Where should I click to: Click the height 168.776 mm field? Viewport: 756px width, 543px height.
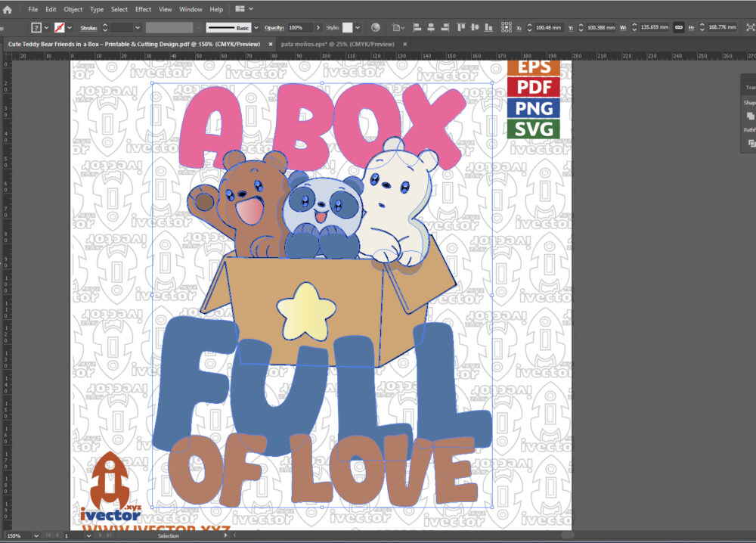tap(722, 27)
